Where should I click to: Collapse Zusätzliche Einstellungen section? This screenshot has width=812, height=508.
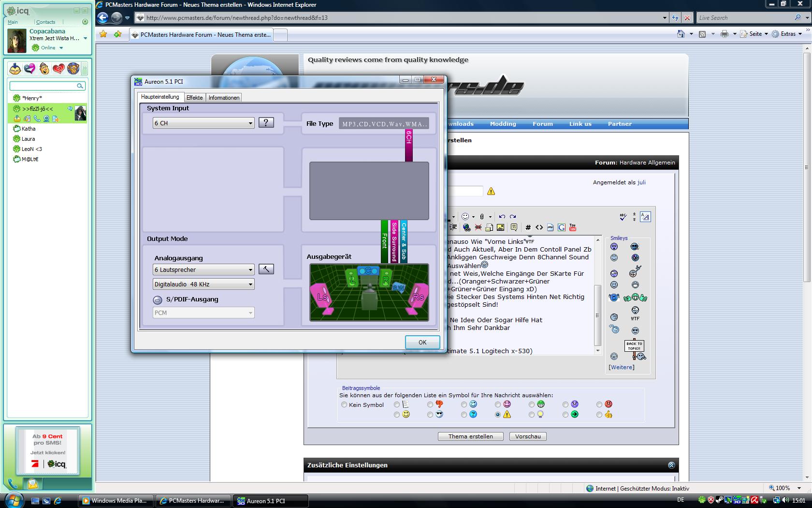[x=671, y=465]
